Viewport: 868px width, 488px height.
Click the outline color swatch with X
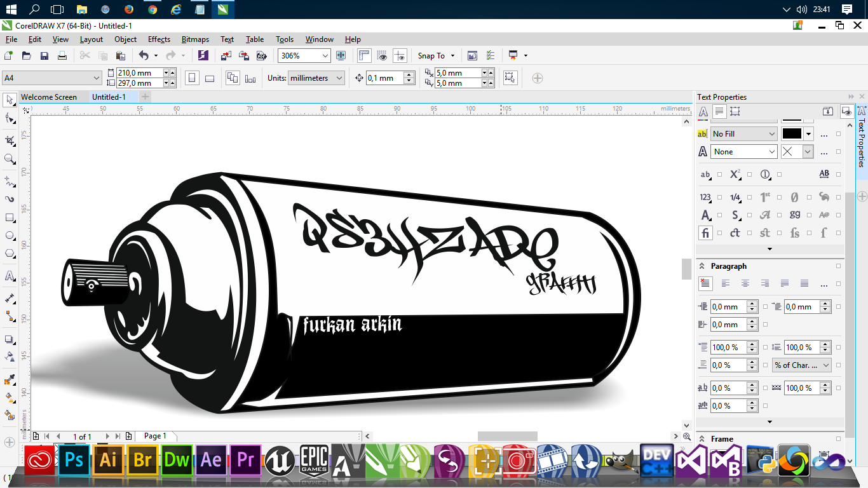(x=792, y=152)
